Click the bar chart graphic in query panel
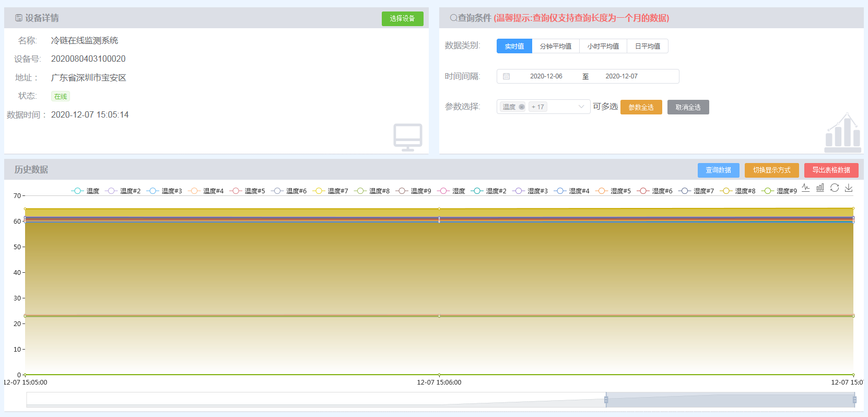 [842, 132]
